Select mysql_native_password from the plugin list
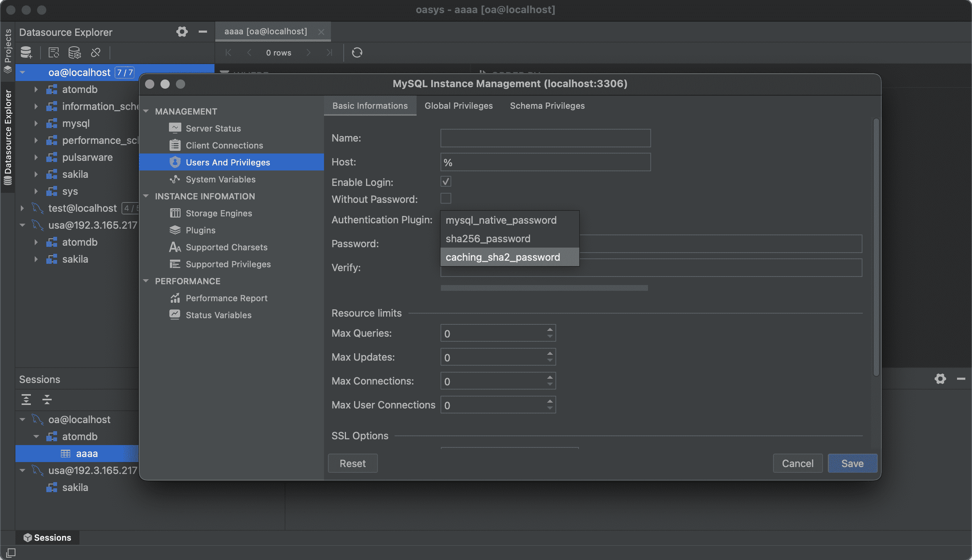The image size is (972, 560). point(510,220)
